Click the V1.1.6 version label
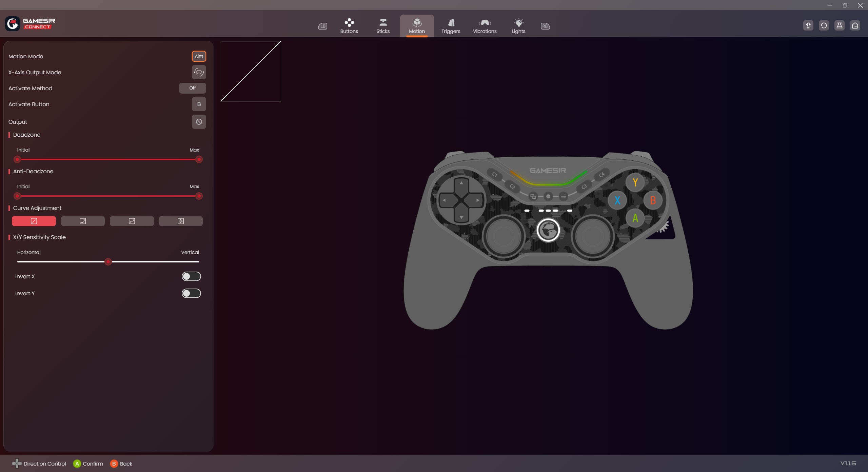The width and height of the screenshot is (868, 472). (848, 463)
